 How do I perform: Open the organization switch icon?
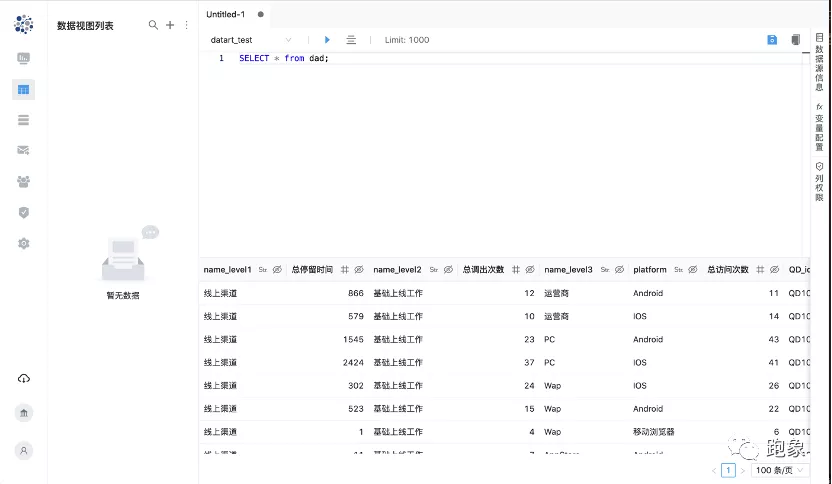point(23,413)
